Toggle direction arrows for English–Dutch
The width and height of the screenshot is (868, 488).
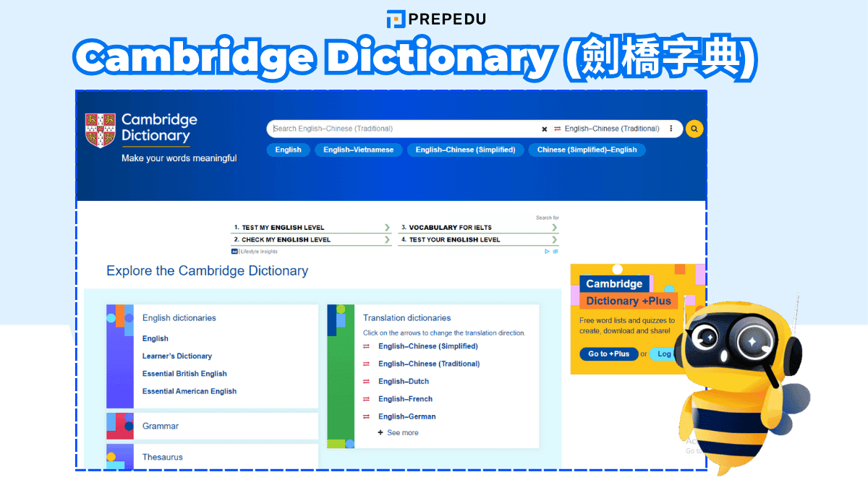tap(366, 382)
